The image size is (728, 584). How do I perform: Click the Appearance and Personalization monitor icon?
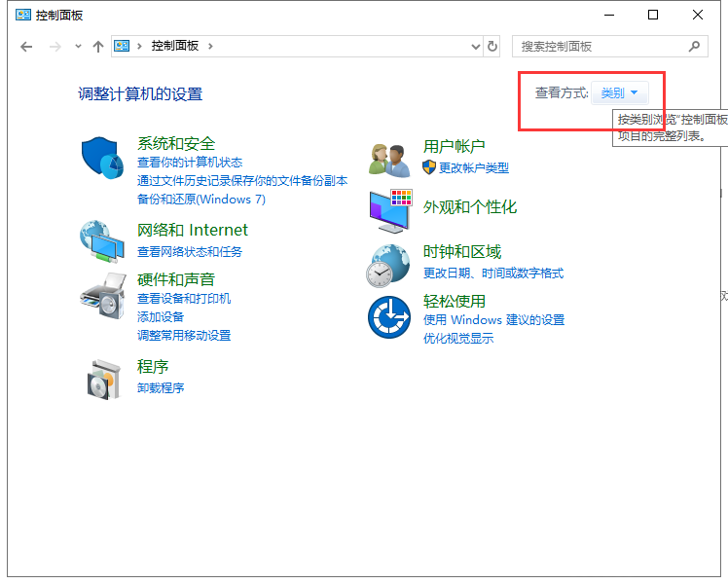pyautogui.click(x=391, y=211)
